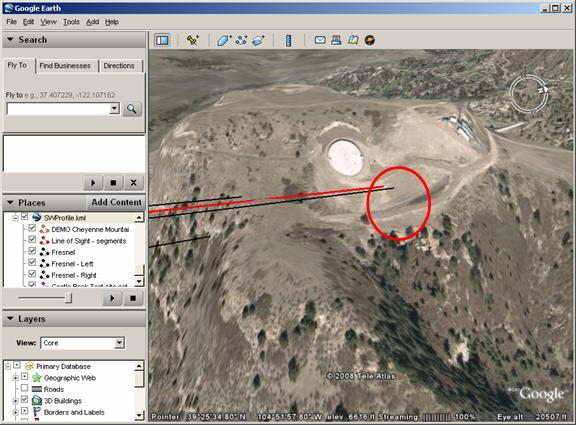Click the DEMO Cheyenne Mountain path icon
This screenshot has width=576, height=425.
pos(44,229)
